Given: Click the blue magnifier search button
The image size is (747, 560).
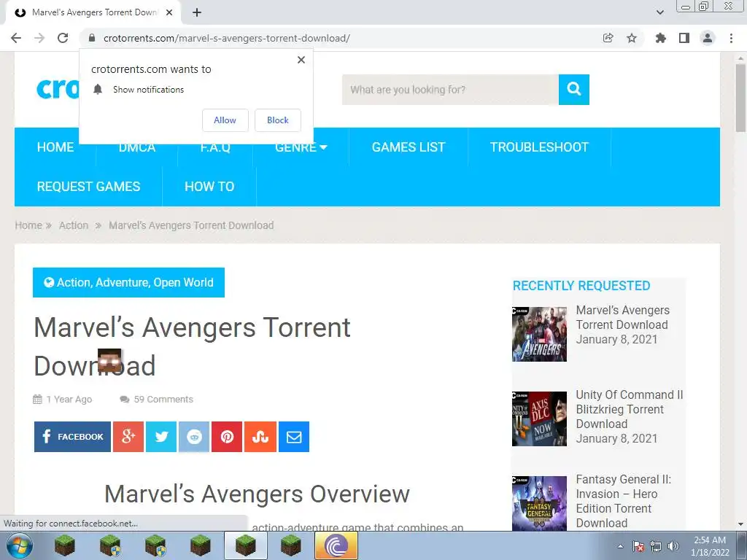Looking at the screenshot, I should click(574, 90).
